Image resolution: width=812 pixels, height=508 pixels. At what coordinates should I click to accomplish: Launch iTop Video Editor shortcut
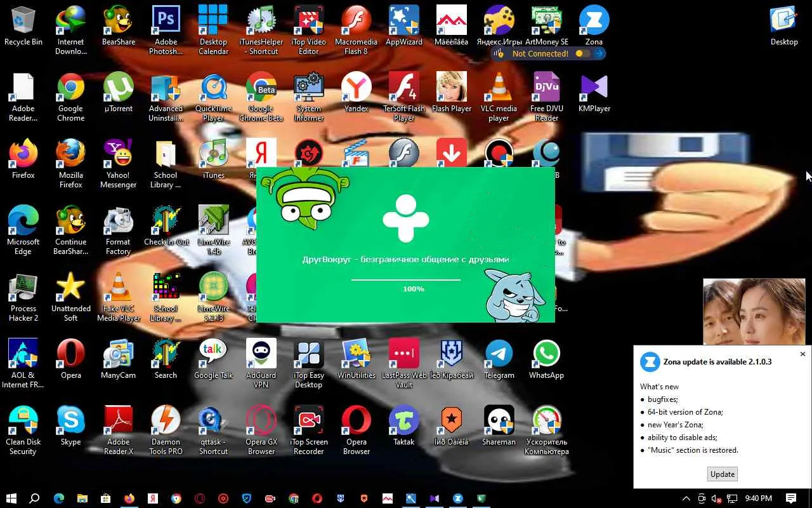[x=309, y=30]
